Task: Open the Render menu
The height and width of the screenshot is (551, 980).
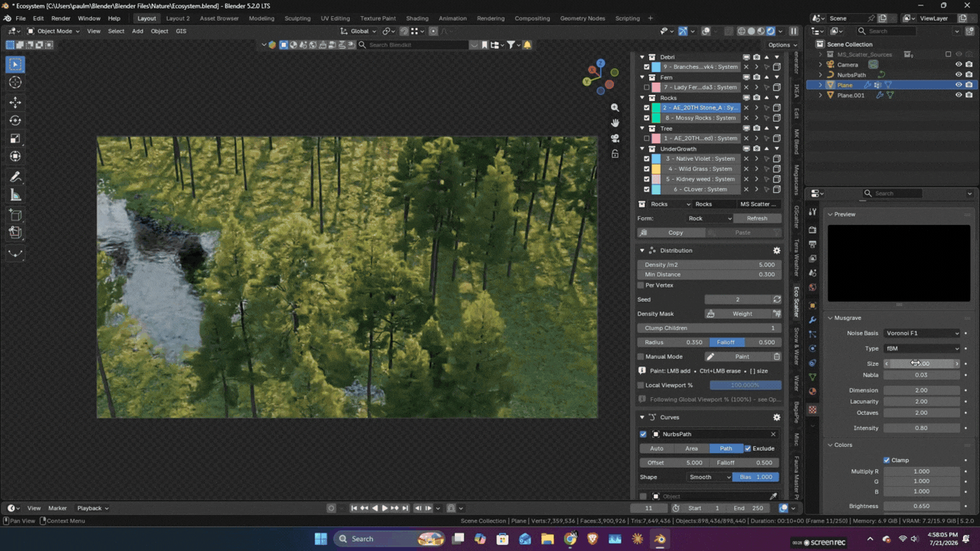Action: [x=61, y=18]
